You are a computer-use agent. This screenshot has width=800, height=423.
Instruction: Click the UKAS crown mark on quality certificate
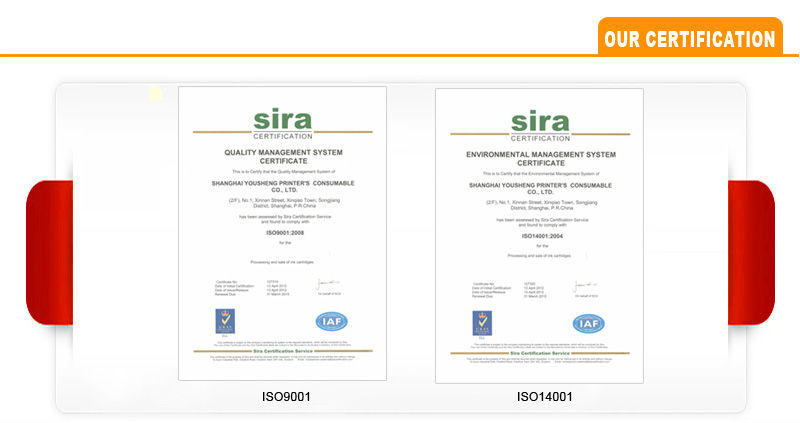click(x=225, y=321)
